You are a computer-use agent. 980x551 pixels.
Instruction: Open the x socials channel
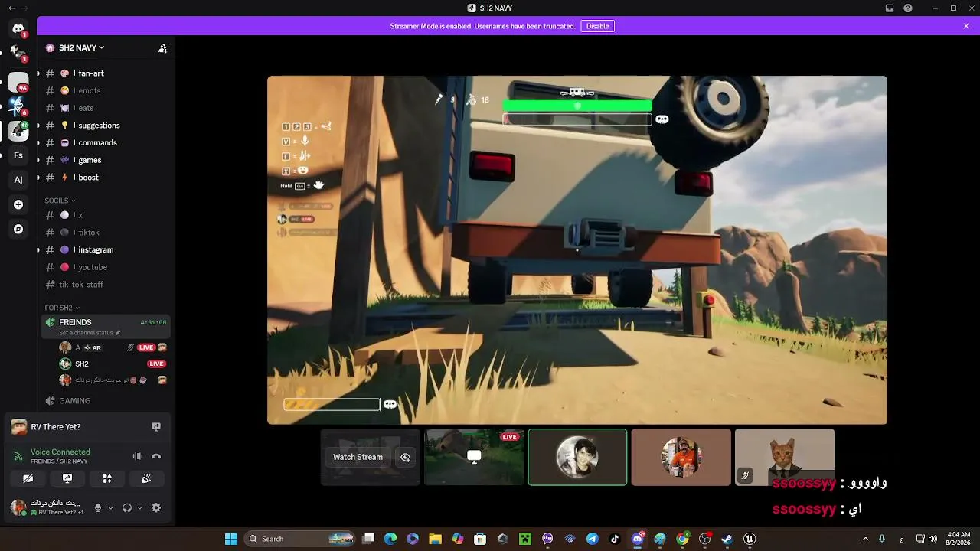tap(105, 215)
